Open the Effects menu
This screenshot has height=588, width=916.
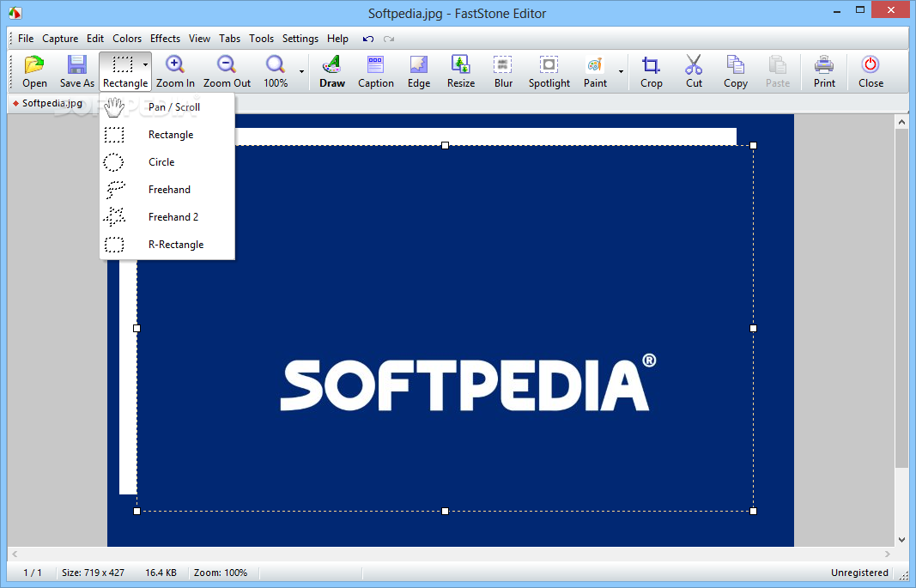166,39
